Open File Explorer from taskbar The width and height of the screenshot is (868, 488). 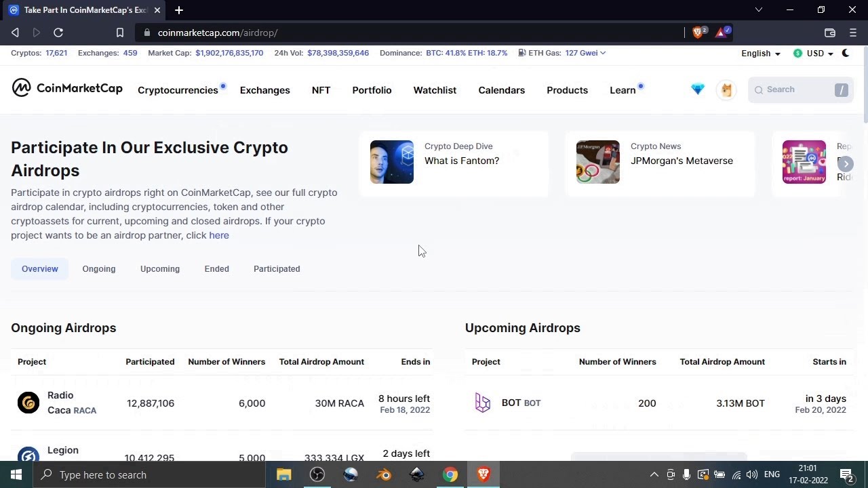tap(284, 474)
